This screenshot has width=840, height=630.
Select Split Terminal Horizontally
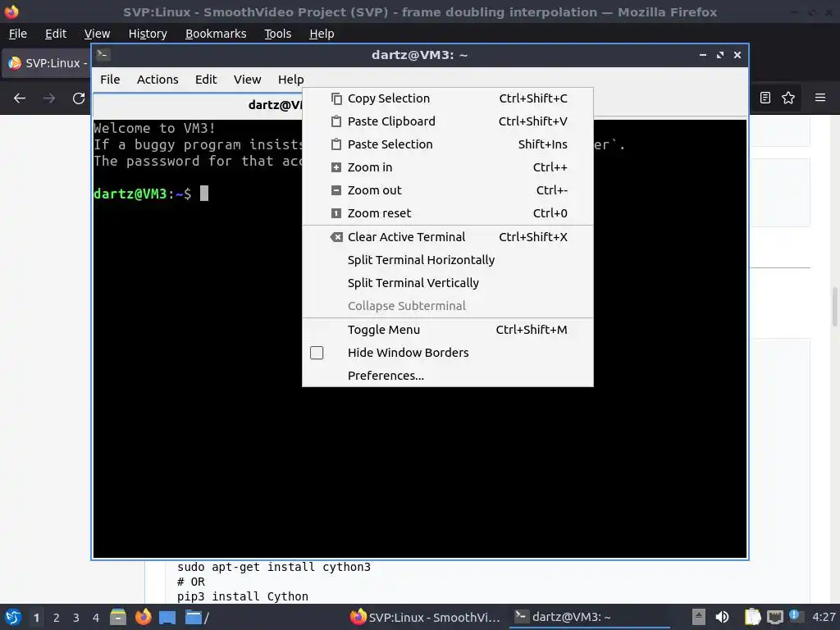[x=448, y=260]
